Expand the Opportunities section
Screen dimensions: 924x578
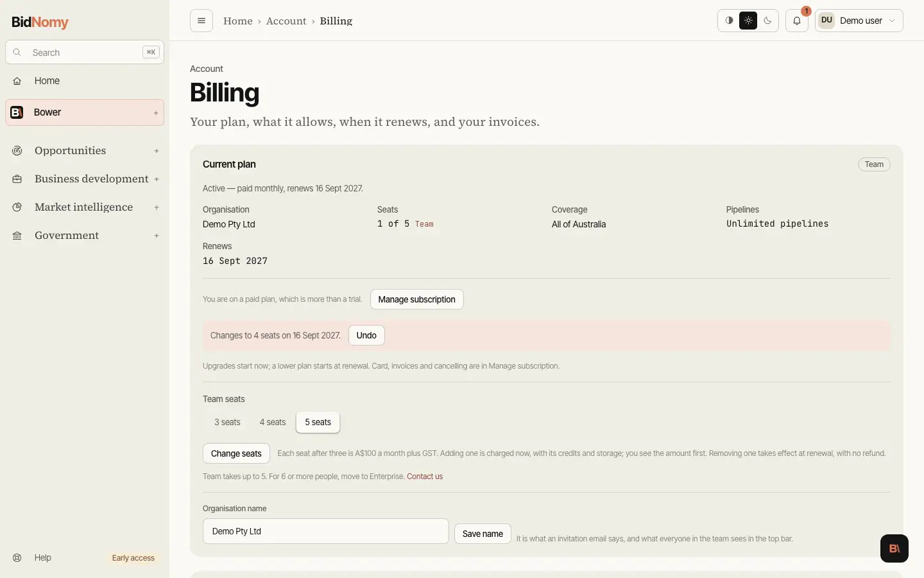tap(157, 151)
